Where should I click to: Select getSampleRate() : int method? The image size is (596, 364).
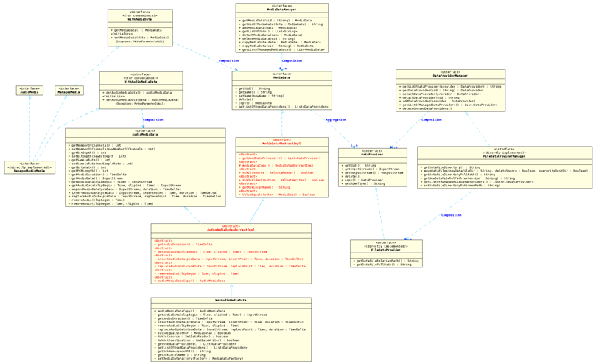coord(89,160)
